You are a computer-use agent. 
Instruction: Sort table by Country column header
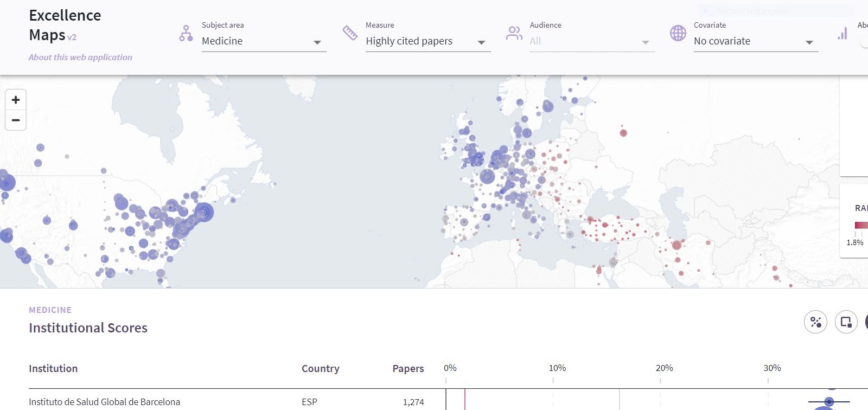coord(320,369)
